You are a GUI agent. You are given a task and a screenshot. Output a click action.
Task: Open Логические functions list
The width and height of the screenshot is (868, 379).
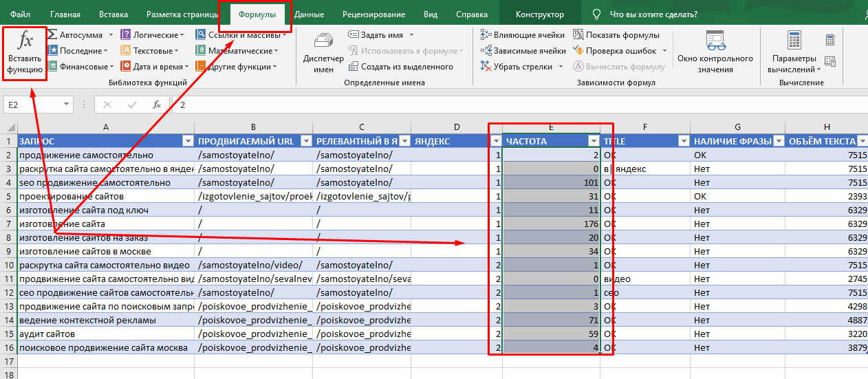(x=152, y=34)
